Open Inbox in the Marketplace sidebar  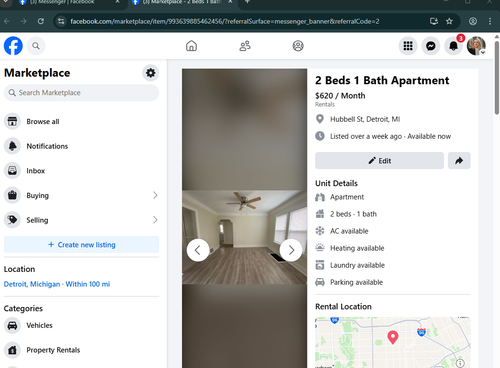point(81,171)
